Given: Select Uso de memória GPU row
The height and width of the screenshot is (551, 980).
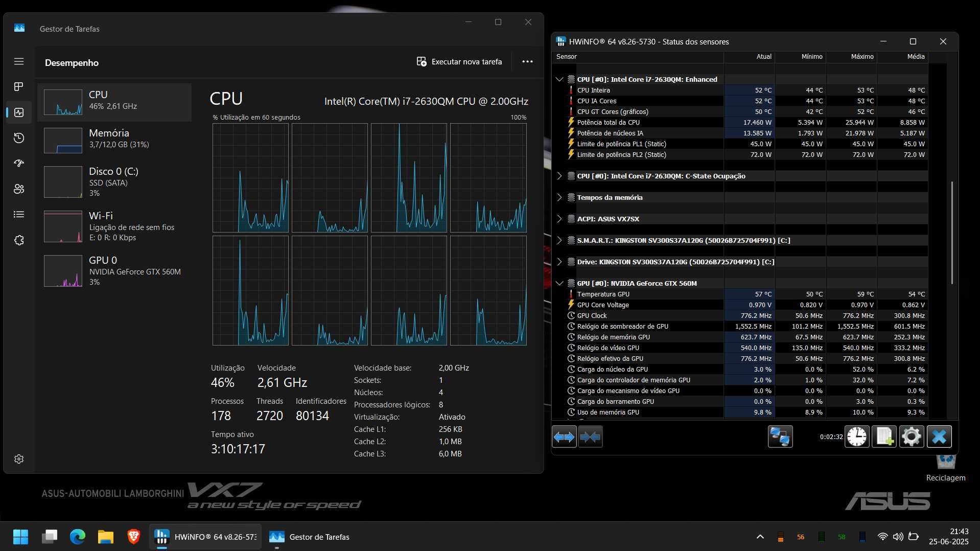Looking at the screenshot, I should [x=740, y=412].
